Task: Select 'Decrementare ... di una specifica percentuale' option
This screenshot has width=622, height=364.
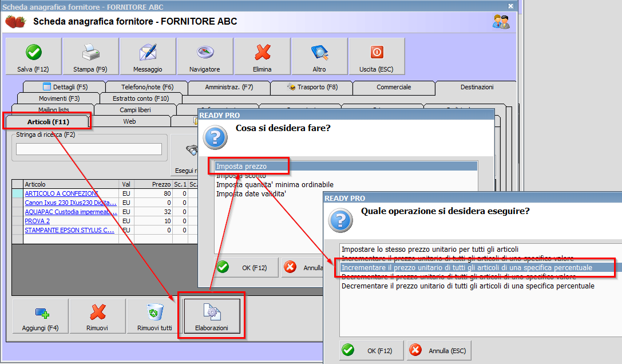Action: pos(481,286)
